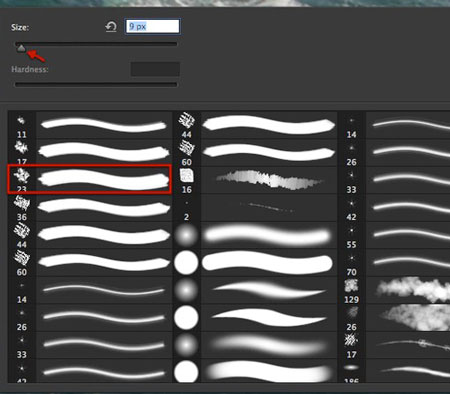
Task: Click the reset brush size icon
Action: click(x=111, y=27)
